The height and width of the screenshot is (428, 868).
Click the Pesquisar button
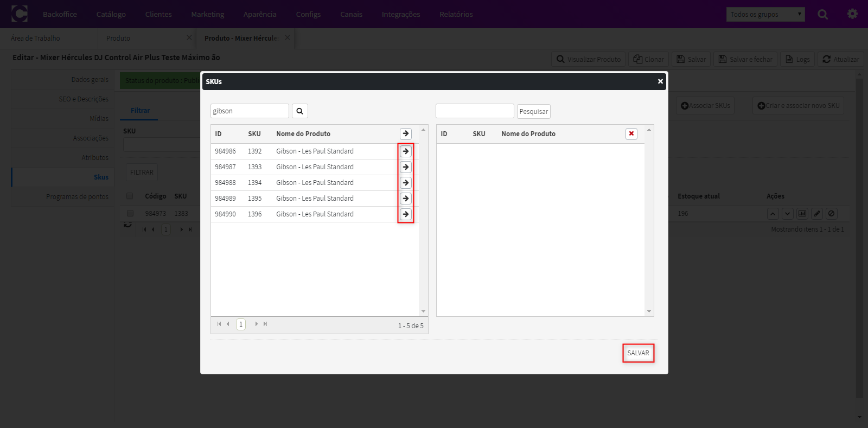pyautogui.click(x=534, y=111)
